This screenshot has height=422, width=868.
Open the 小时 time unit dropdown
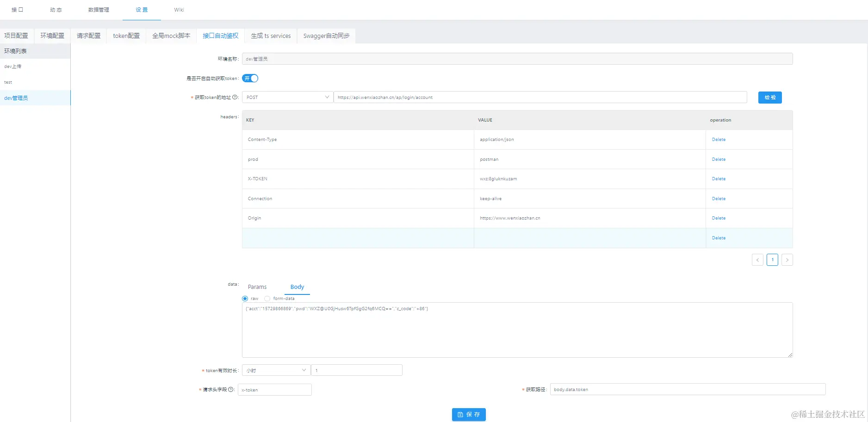[276, 370]
